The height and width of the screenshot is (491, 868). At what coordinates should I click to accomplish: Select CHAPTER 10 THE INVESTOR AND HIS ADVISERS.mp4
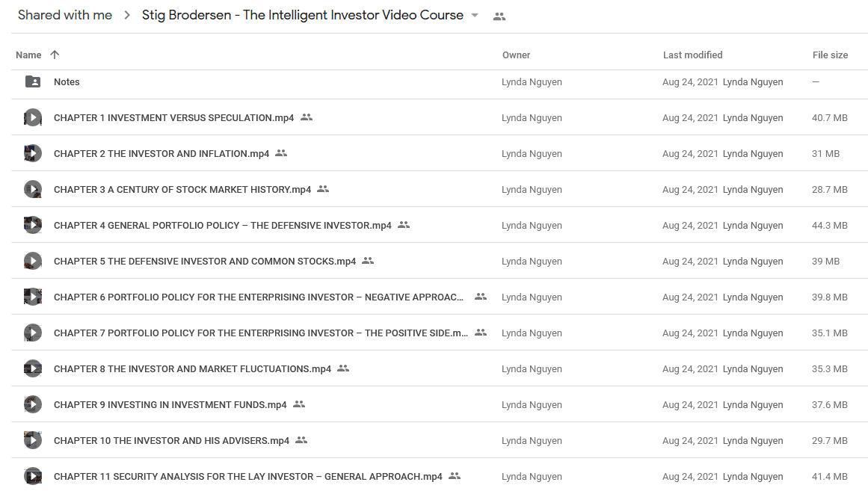172,441
